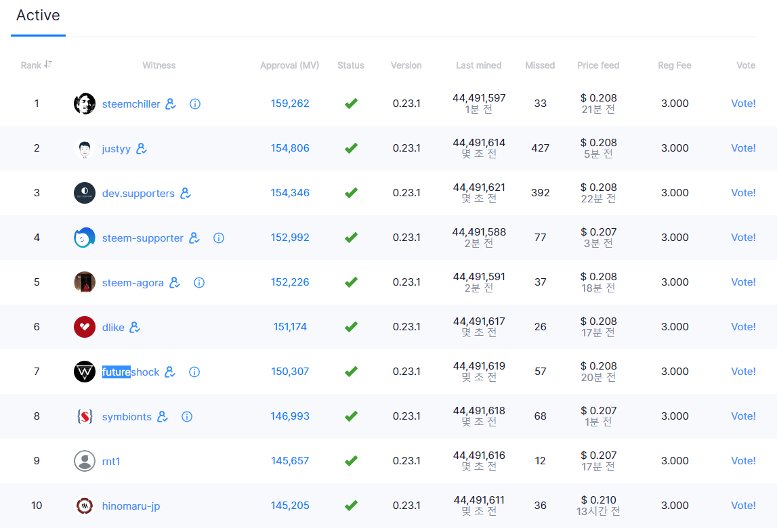Open steem-agora witness link
Screen dimensions: 777x532
click(133, 282)
